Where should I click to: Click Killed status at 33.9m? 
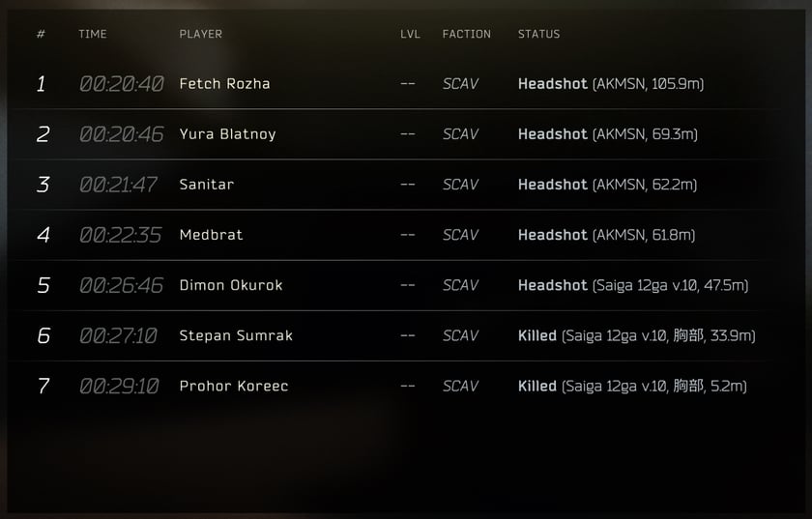(636, 335)
